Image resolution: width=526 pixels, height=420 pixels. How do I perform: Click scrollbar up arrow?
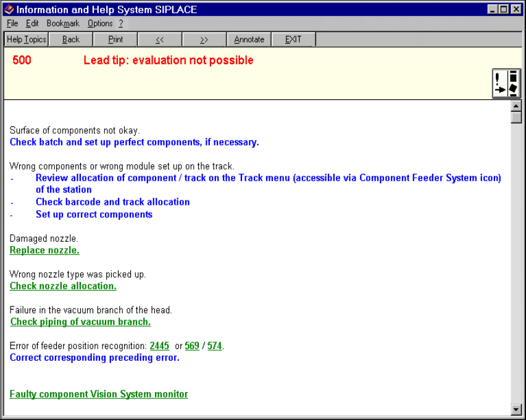(516, 106)
